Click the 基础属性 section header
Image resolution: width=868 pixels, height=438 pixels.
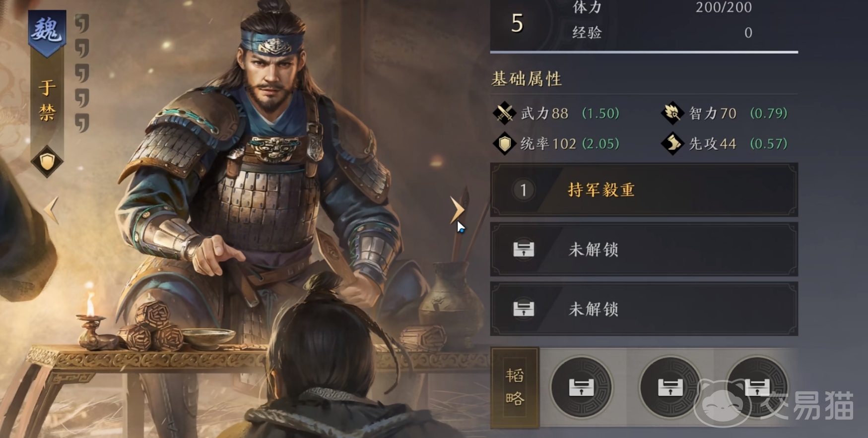(527, 79)
